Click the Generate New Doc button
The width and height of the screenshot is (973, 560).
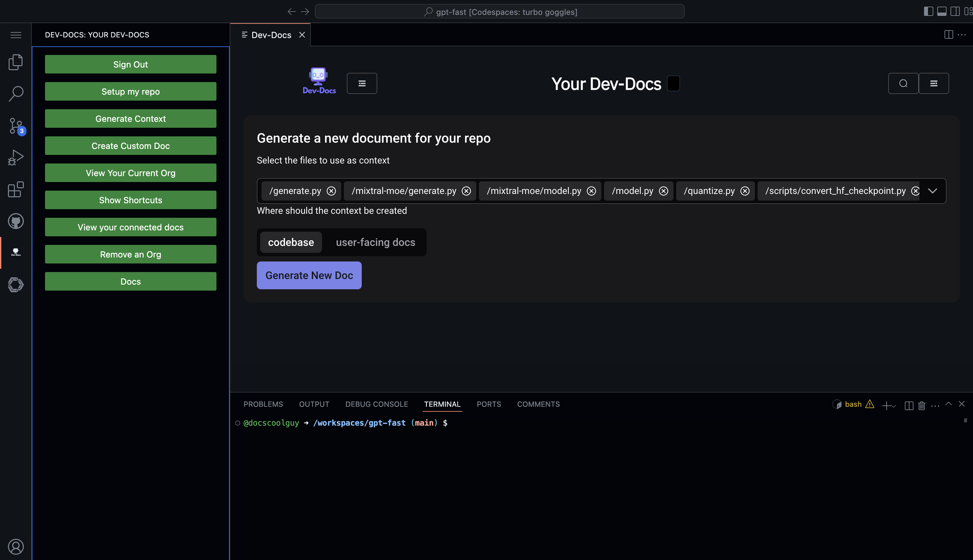point(309,275)
